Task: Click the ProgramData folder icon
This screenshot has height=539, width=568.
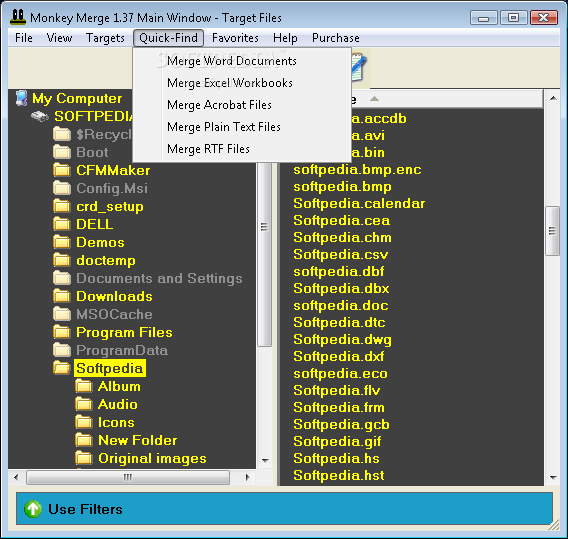Action: click(62, 350)
